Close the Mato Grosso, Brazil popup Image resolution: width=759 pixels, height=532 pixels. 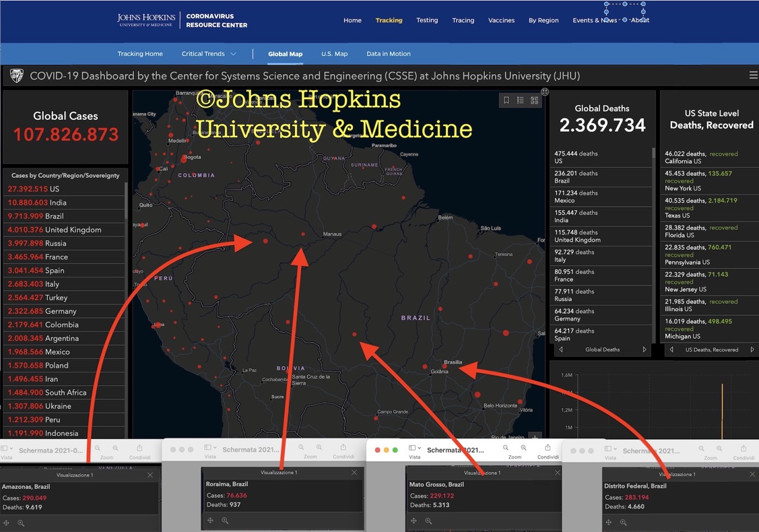(x=558, y=473)
